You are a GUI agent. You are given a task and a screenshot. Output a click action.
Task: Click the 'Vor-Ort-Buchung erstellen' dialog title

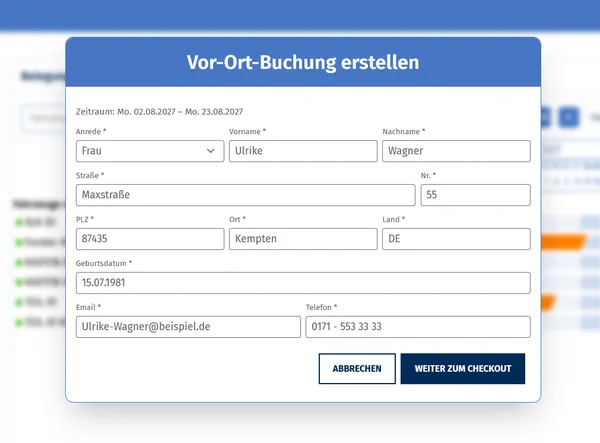[303, 62]
